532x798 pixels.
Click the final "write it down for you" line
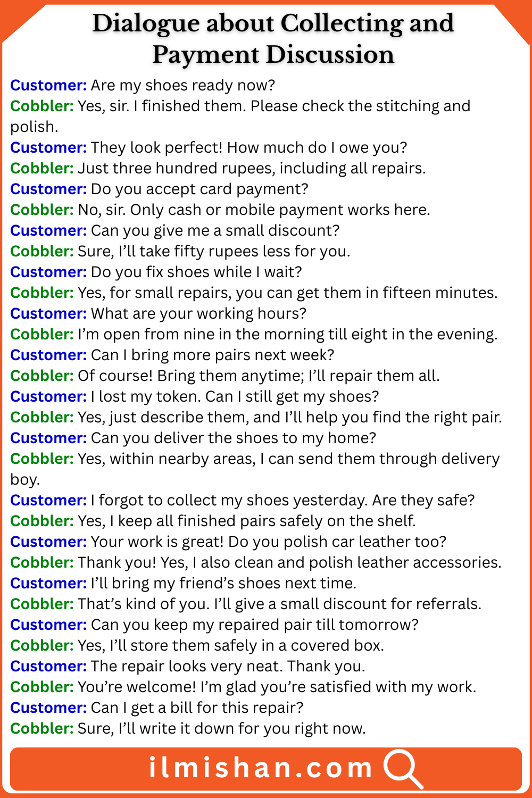point(221,728)
